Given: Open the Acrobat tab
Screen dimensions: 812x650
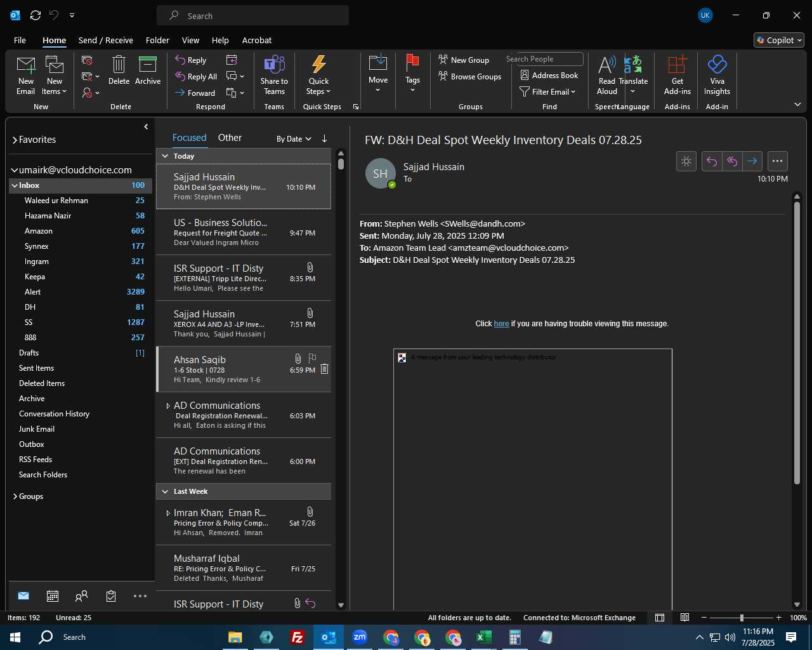Looking at the screenshot, I should pyautogui.click(x=257, y=40).
